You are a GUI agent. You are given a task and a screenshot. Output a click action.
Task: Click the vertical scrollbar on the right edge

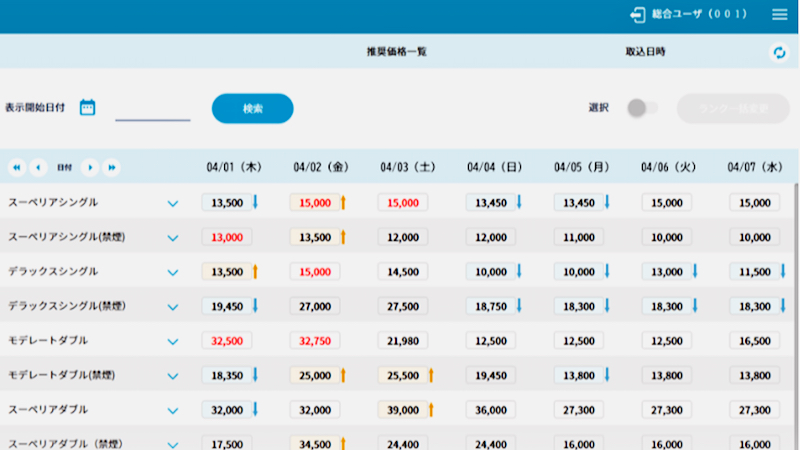796,300
